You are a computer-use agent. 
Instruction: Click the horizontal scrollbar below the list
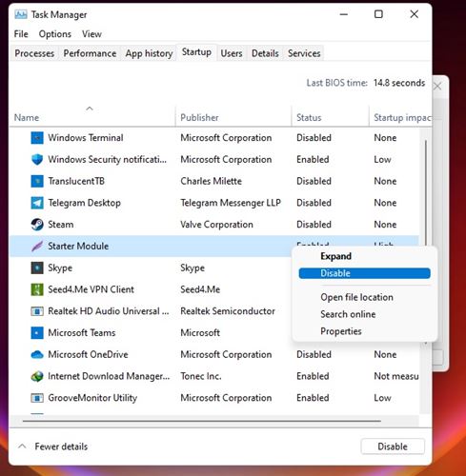[x=202, y=421]
